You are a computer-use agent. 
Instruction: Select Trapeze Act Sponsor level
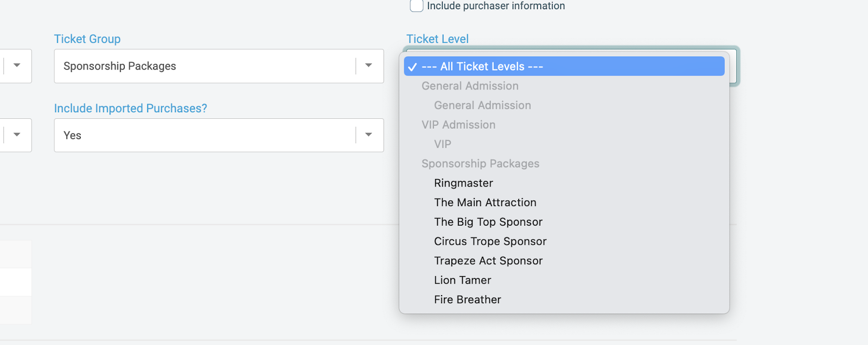click(488, 261)
